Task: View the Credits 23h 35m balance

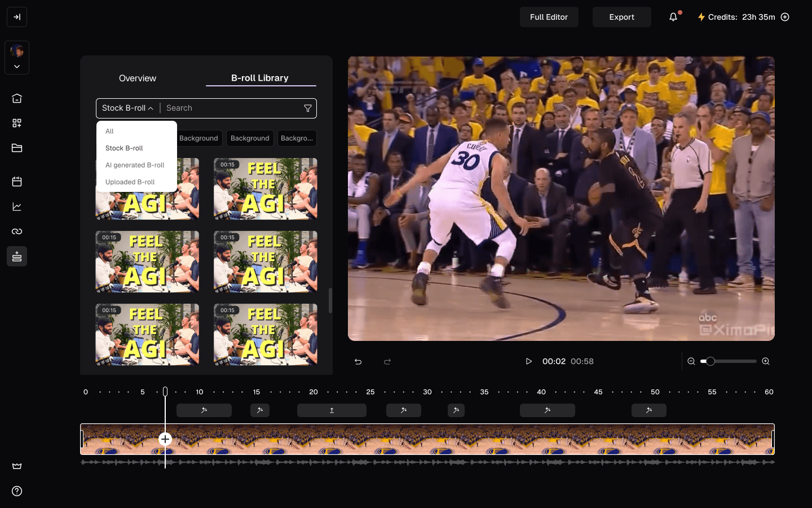Action: (742, 17)
